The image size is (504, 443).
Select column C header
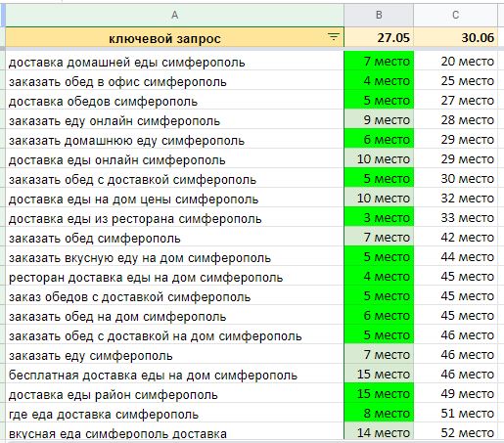click(x=455, y=15)
